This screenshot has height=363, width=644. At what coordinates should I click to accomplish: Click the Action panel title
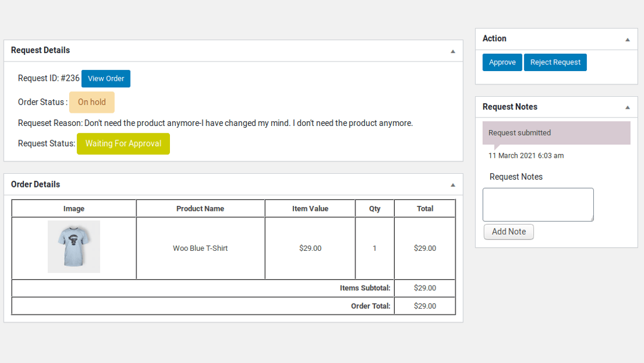494,39
